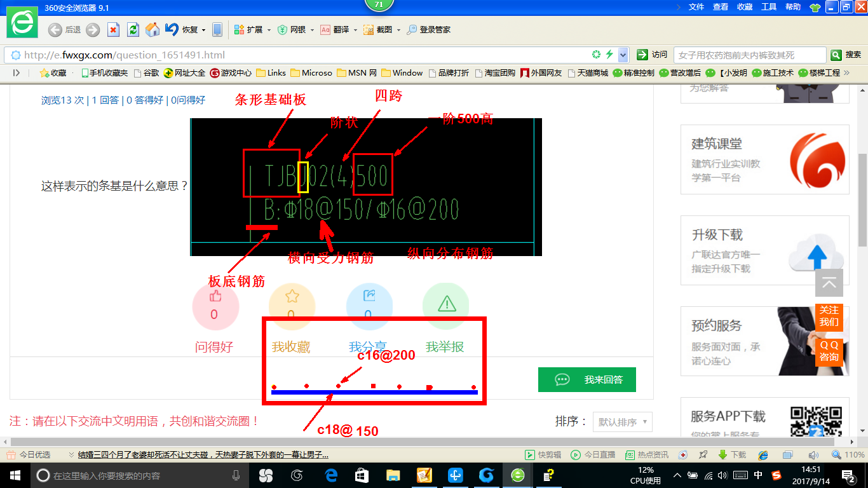This screenshot has width=868, height=488.
Task: Open File Explorer from the taskbar
Action: (x=393, y=475)
